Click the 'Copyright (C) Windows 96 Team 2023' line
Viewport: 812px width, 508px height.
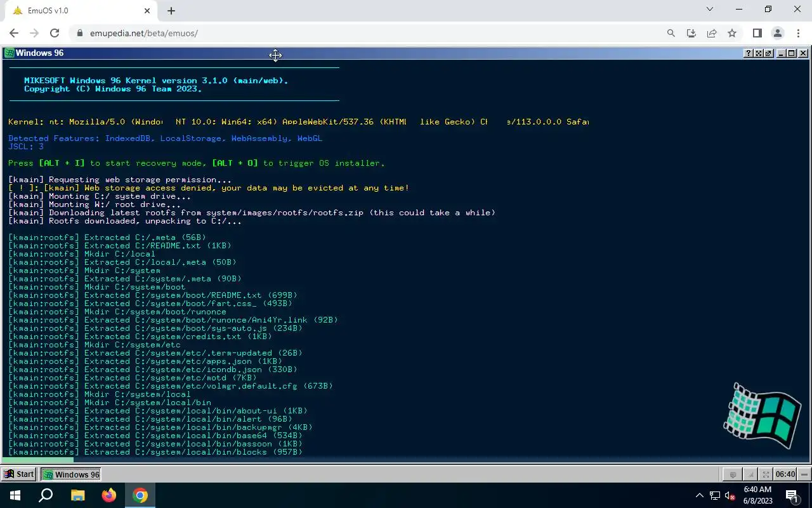[113, 89]
